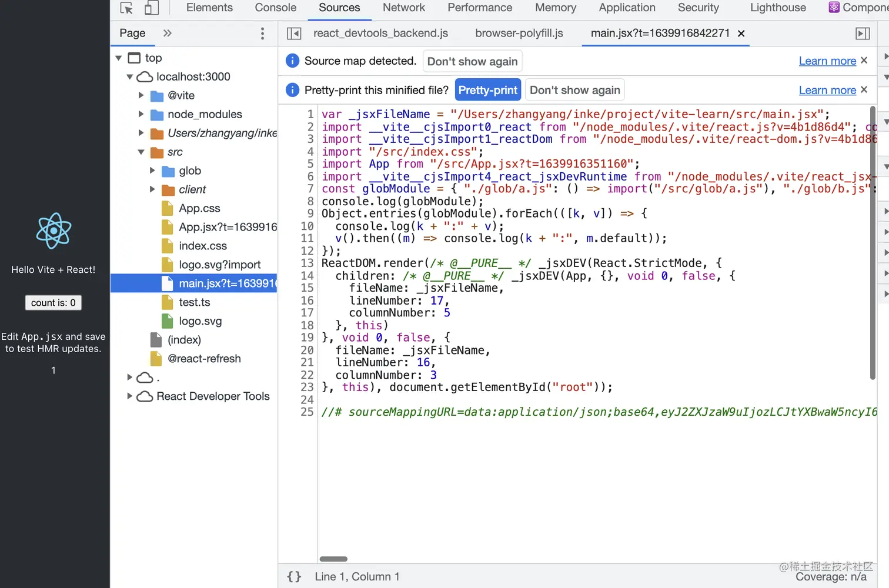Image resolution: width=889 pixels, height=588 pixels.
Task: Select the react_devtools_backend.js editor tab
Action: (381, 34)
